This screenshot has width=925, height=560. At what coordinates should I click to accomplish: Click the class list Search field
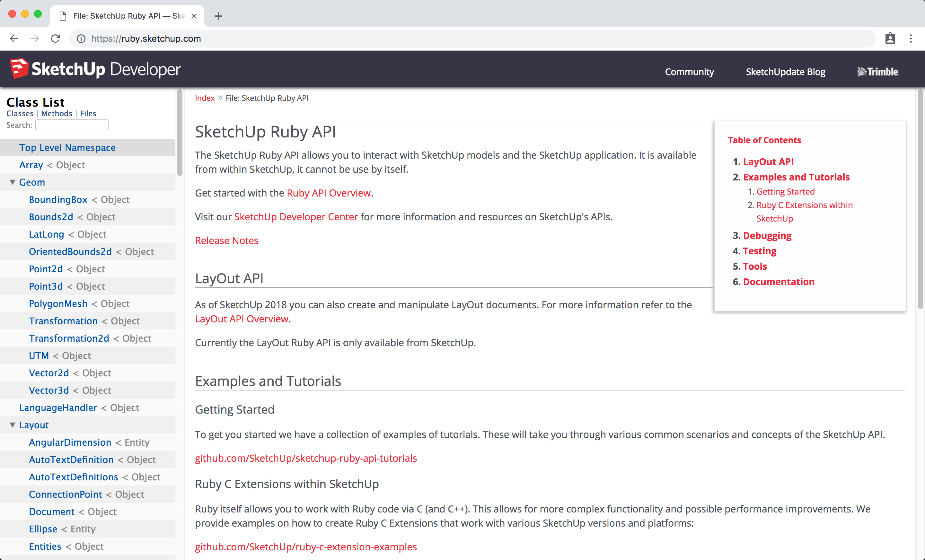click(x=72, y=125)
